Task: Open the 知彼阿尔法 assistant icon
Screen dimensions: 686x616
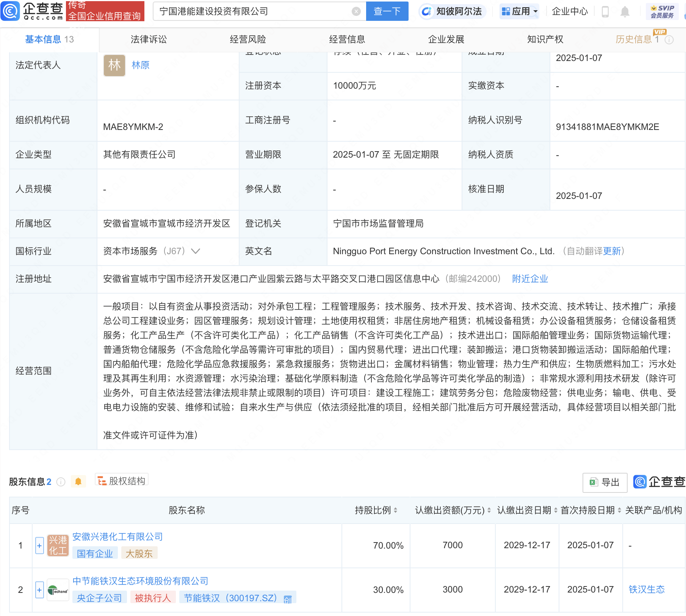Action: coord(427,11)
